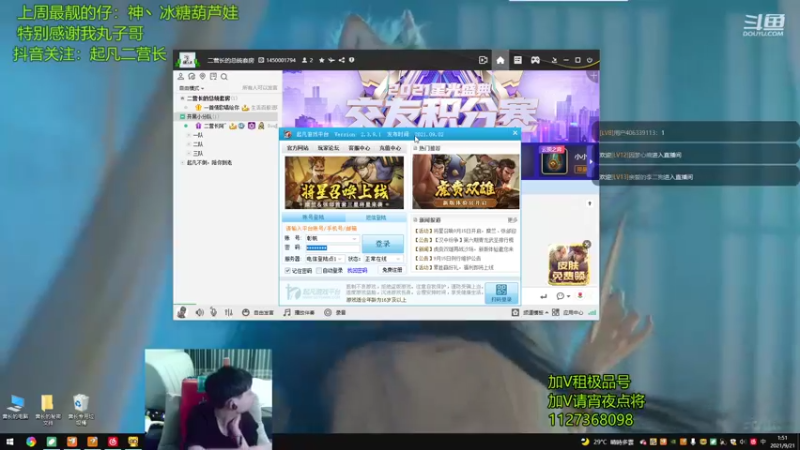Toggle the microphone icon in bottom bar

[x=213, y=312]
